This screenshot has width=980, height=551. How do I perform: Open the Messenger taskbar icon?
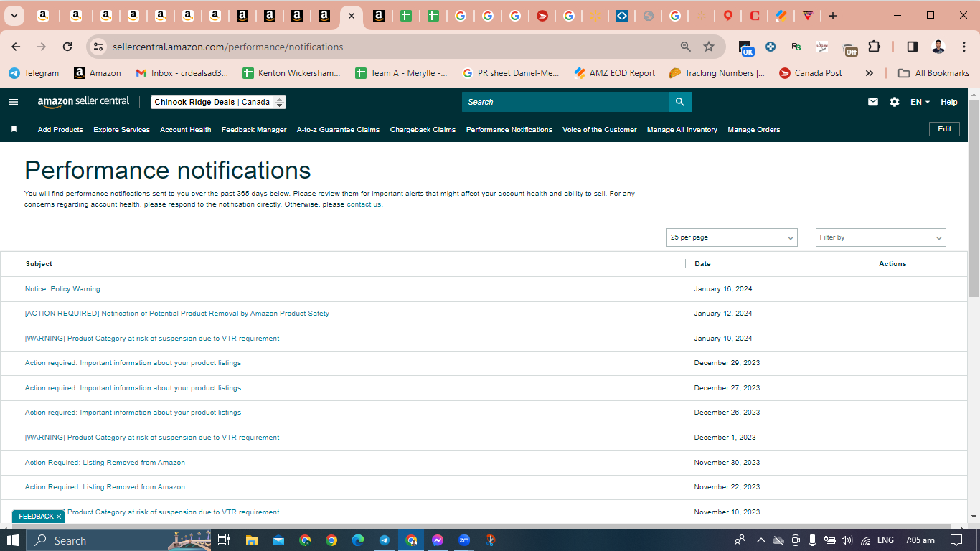438,540
